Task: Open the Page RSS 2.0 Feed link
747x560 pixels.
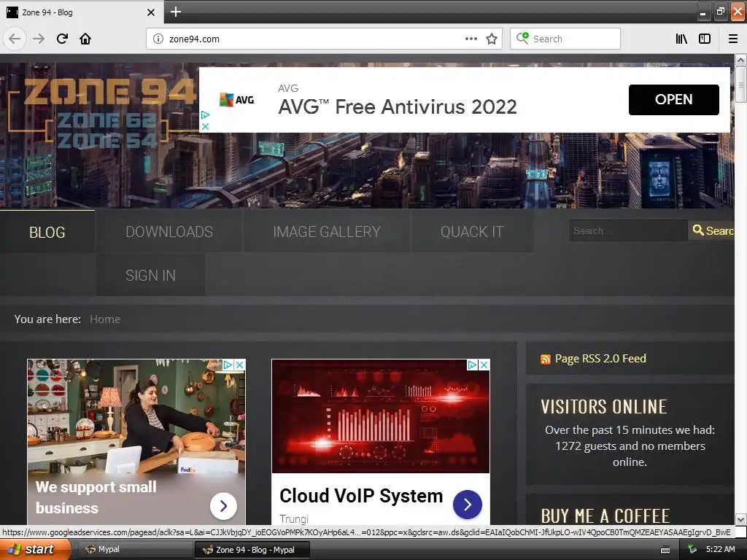Action: coord(600,359)
